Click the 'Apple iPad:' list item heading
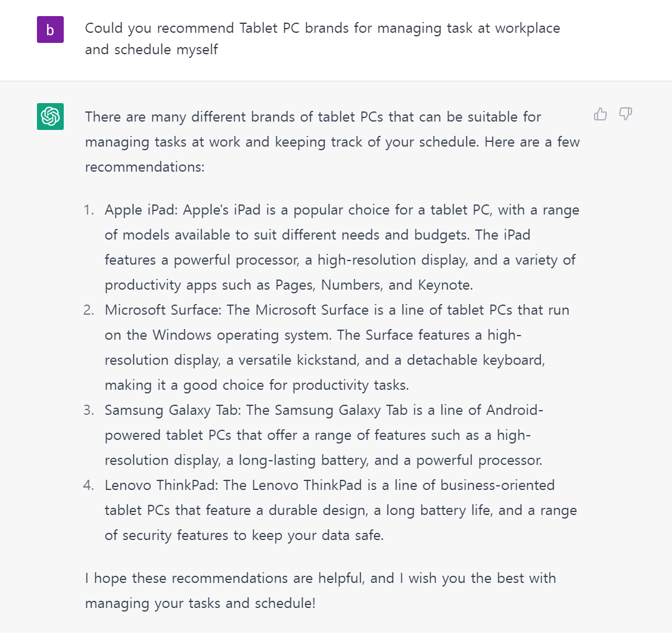 tap(142, 210)
